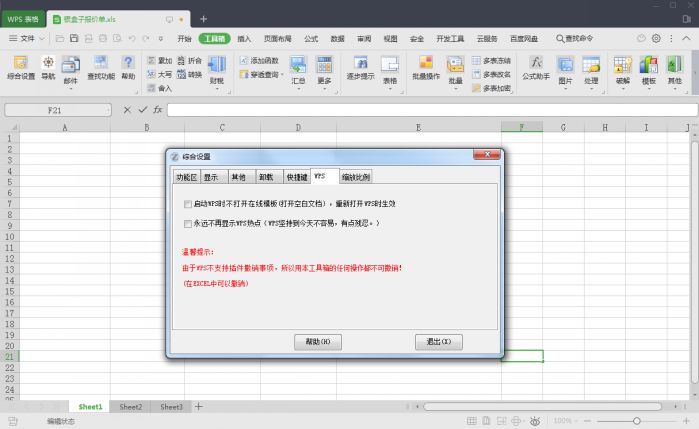Click the zoom-in plus button

pyautogui.click(x=686, y=421)
